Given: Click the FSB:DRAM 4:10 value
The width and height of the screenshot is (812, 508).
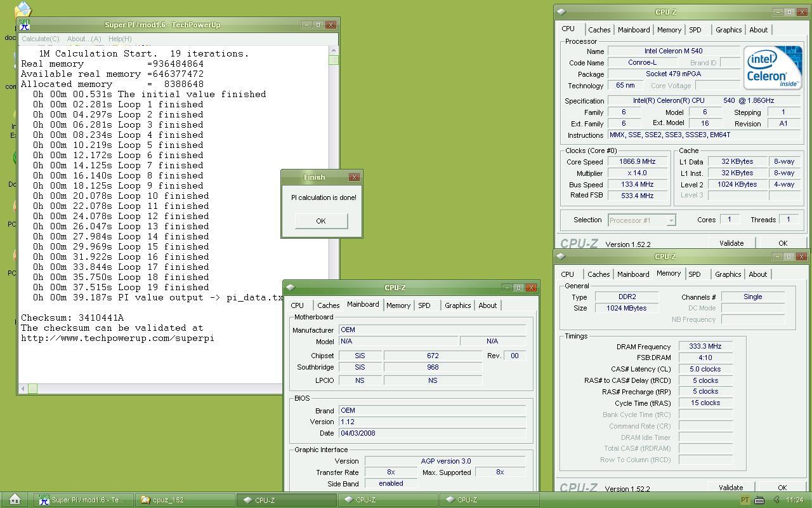Looking at the screenshot, I should (705, 358).
